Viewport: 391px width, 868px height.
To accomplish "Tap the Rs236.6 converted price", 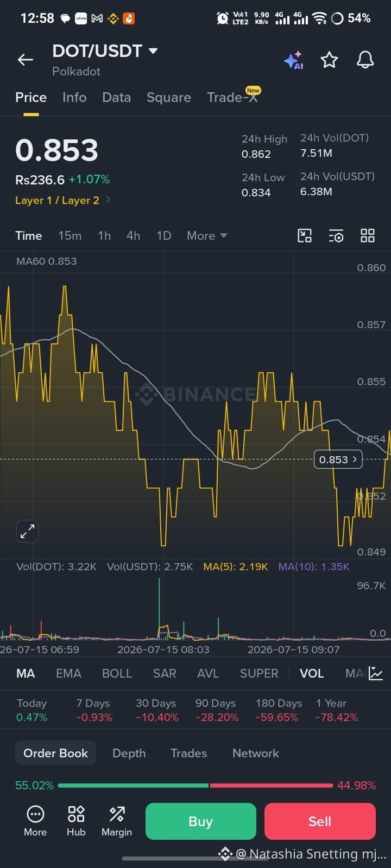I will [40, 180].
